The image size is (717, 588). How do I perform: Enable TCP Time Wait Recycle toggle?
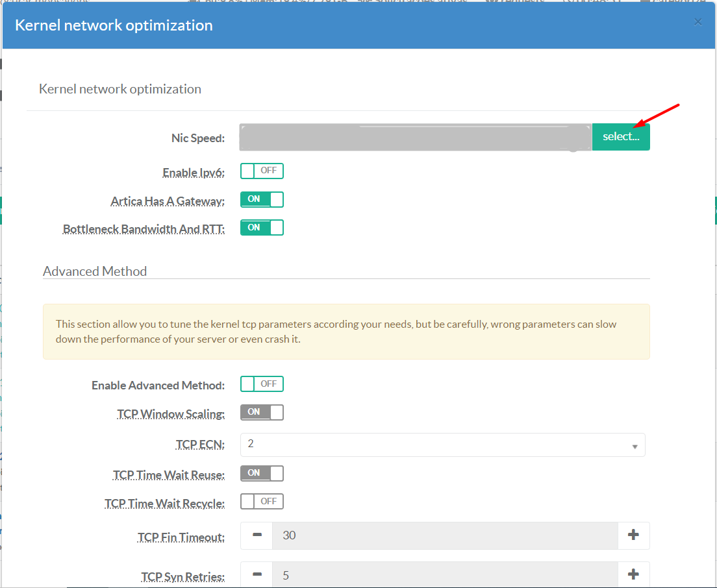coord(262,502)
